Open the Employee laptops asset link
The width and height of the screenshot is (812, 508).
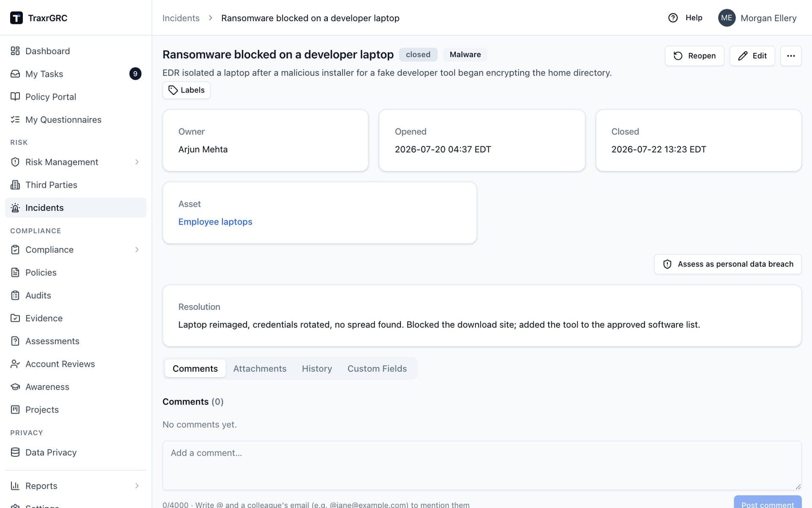(x=215, y=221)
